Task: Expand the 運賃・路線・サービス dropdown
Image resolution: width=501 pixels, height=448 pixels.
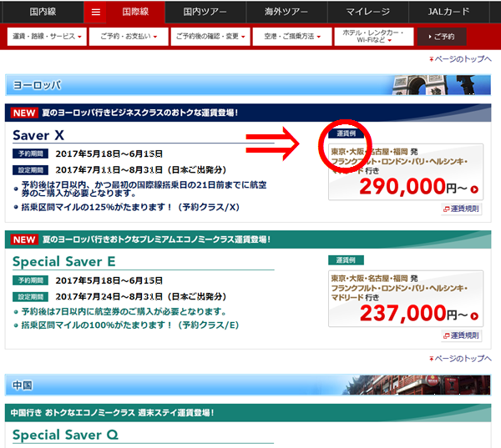Action: pyautogui.click(x=47, y=37)
